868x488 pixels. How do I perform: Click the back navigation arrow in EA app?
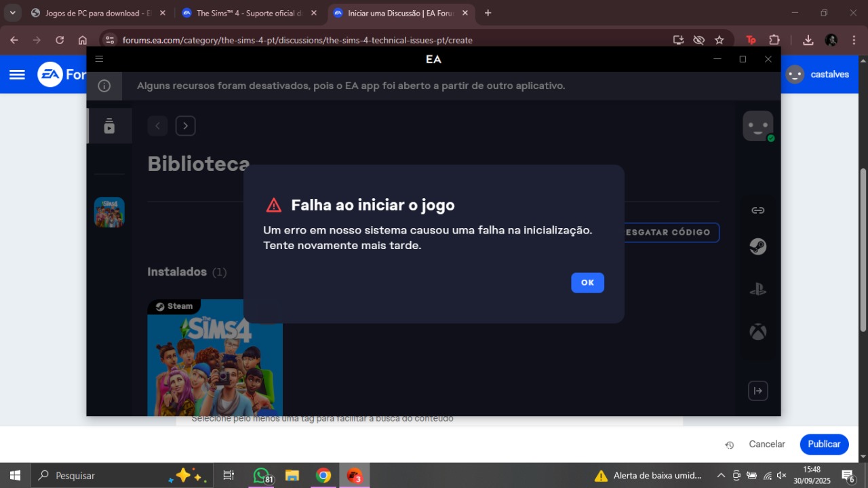pyautogui.click(x=157, y=126)
